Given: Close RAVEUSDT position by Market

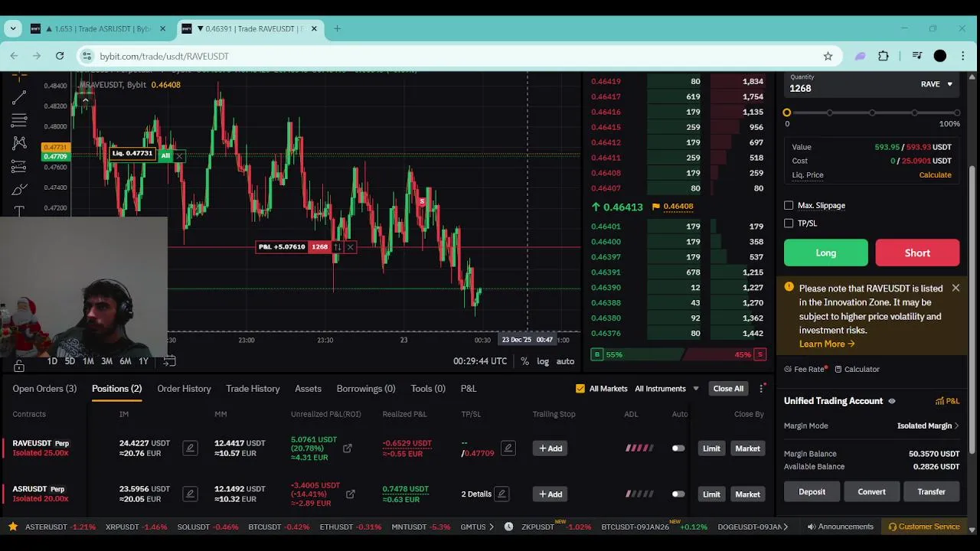Looking at the screenshot, I should tap(747, 448).
